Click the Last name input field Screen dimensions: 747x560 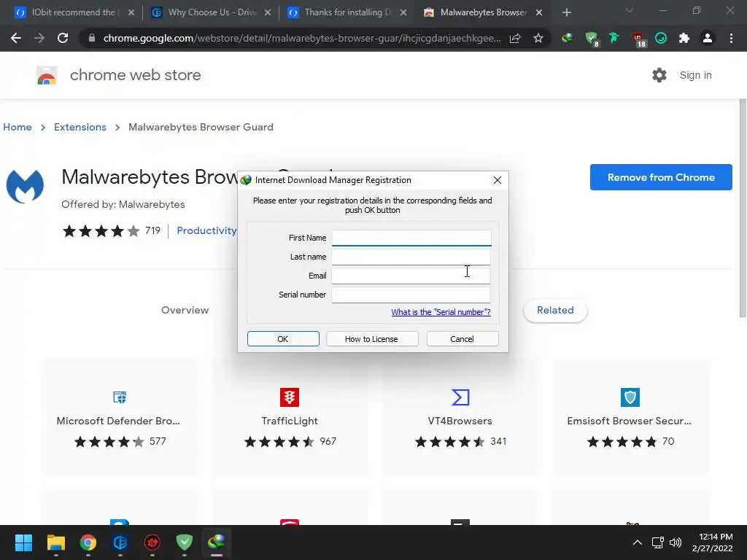tap(411, 257)
